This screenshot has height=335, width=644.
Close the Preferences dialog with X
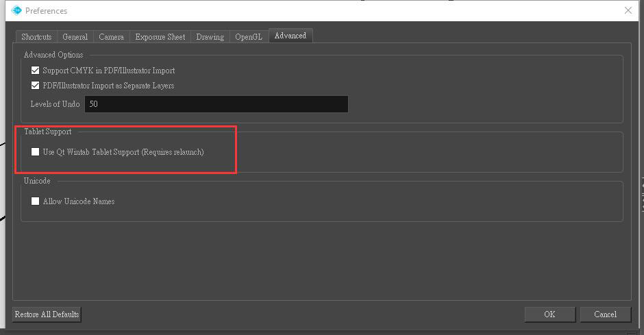pos(628,10)
